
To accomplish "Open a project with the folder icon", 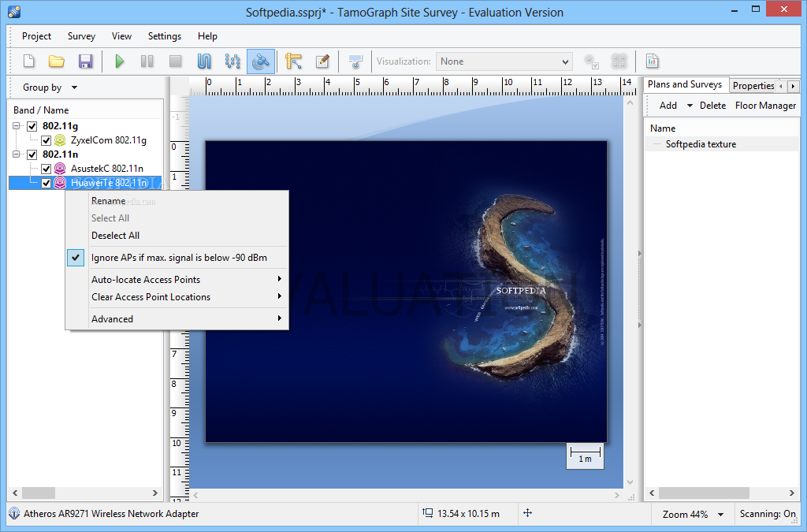I will pyautogui.click(x=57, y=61).
